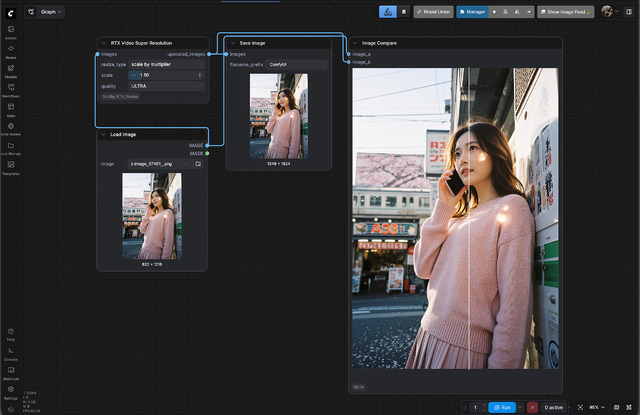Screen dimensions: 640x415
Task: Increase scale value with plus button
Action: (200, 75)
